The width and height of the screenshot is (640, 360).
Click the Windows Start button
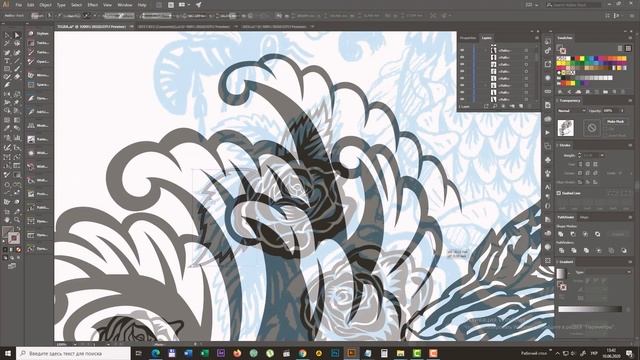coord(7,353)
